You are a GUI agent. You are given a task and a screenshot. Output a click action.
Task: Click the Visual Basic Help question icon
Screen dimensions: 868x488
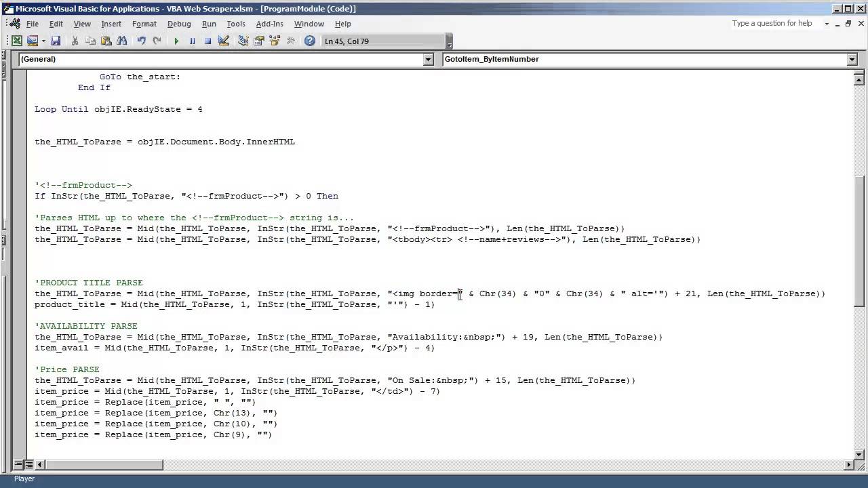point(310,41)
